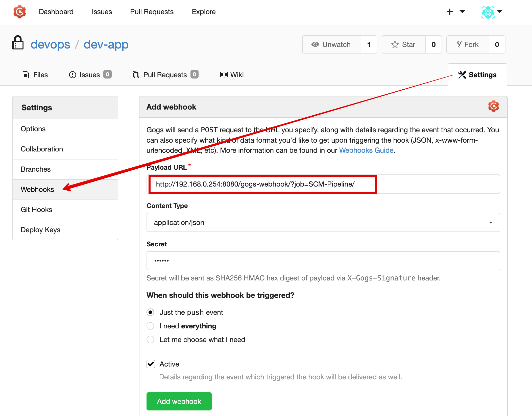Click the green Add webhook button
The width and height of the screenshot is (532, 416).
tap(179, 402)
